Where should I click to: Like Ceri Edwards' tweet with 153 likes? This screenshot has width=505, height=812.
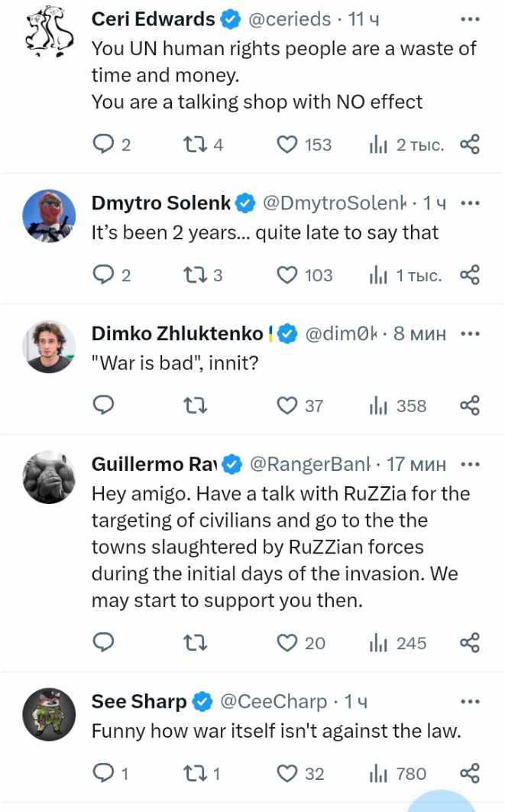[x=287, y=144]
